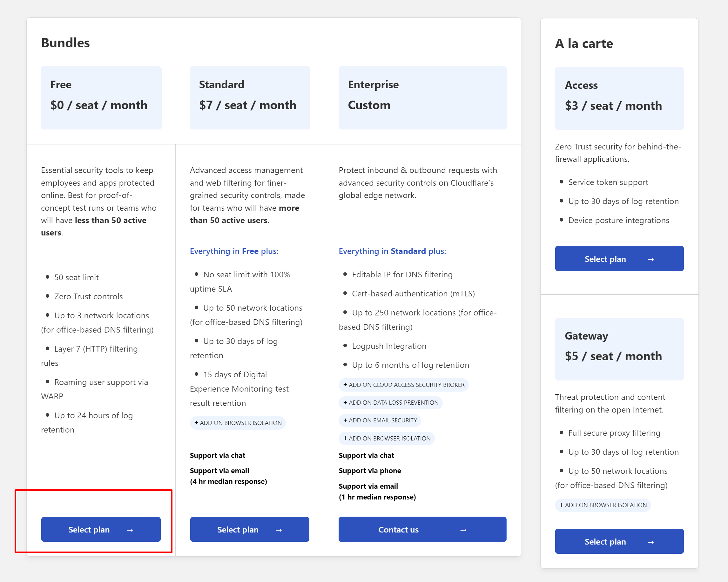Click arrow icon on Contact us button
The image size is (728, 582).
(x=463, y=530)
